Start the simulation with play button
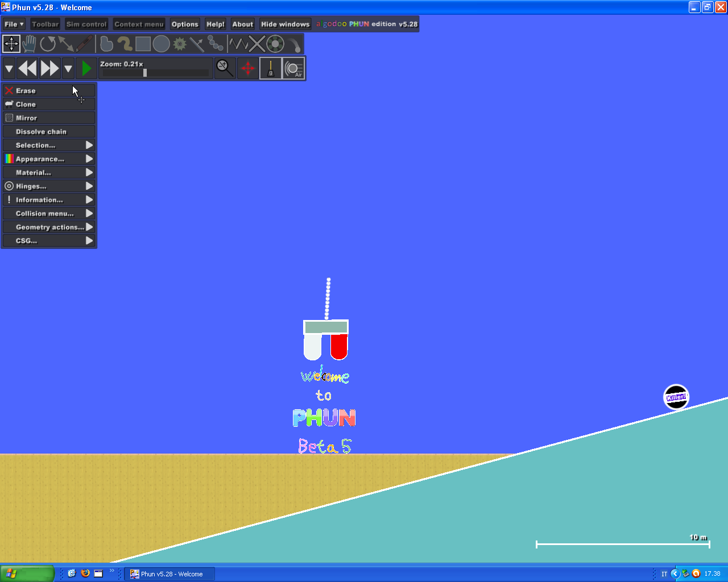The image size is (728, 582). 86,69
